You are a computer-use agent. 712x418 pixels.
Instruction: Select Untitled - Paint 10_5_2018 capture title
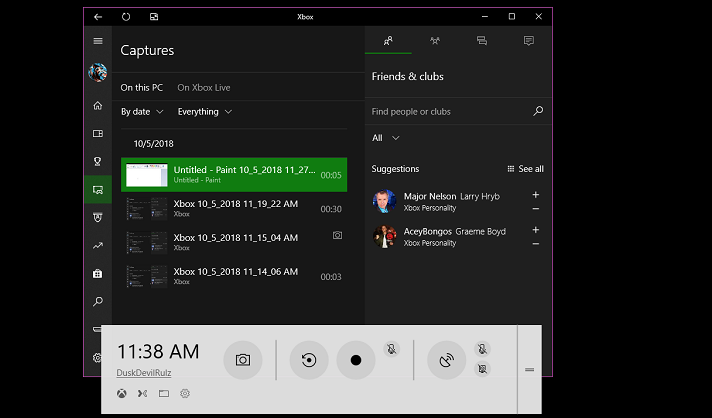(x=244, y=170)
